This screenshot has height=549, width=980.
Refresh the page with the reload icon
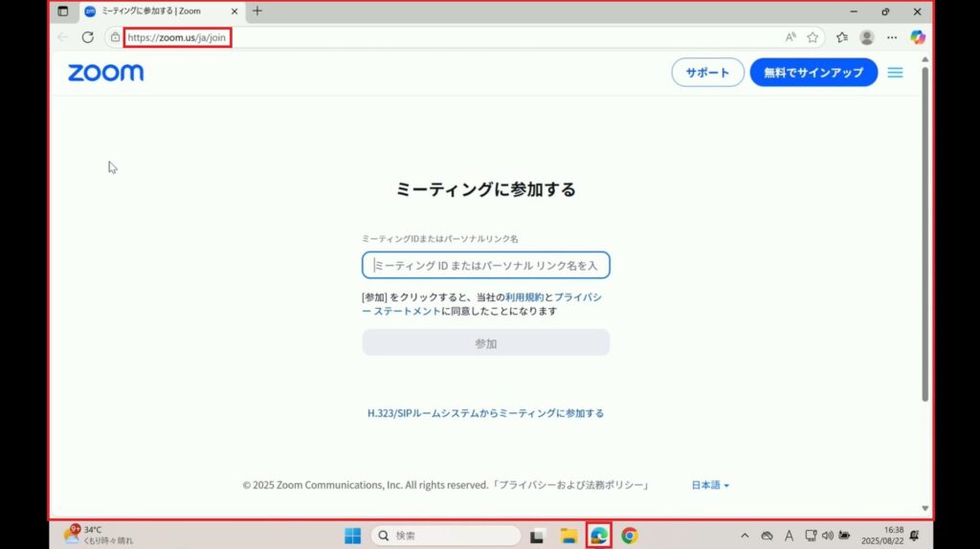(x=88, y=37)
